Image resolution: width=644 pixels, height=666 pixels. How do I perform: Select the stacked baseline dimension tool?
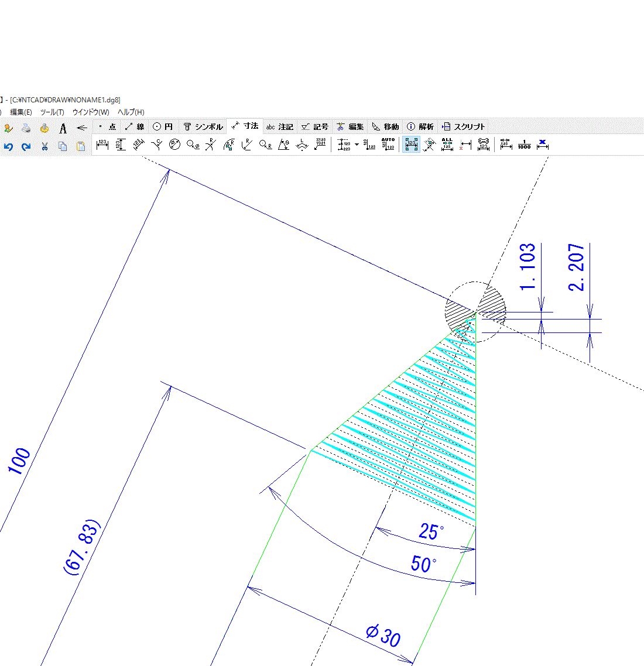click(x=344, y=145)
